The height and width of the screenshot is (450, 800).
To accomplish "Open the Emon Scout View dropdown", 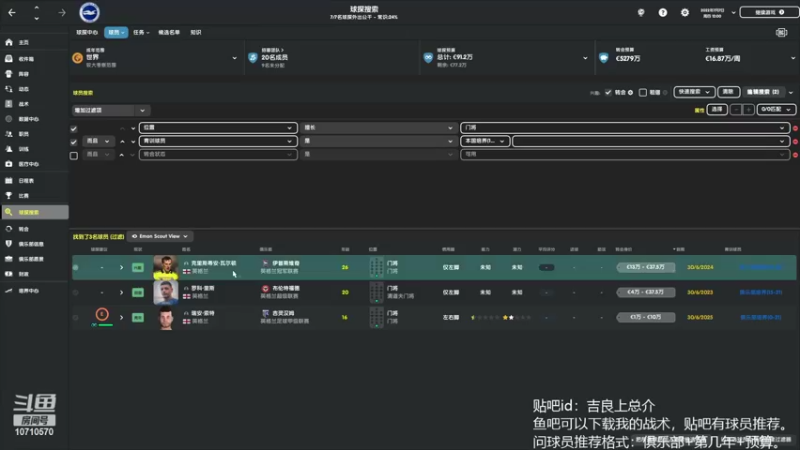I will click(x=160, y=236).
